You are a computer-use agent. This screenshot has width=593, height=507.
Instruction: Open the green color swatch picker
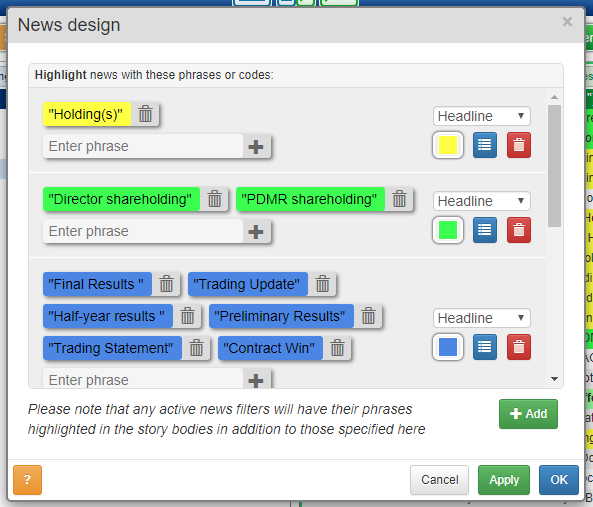click(x=448, y=230)
